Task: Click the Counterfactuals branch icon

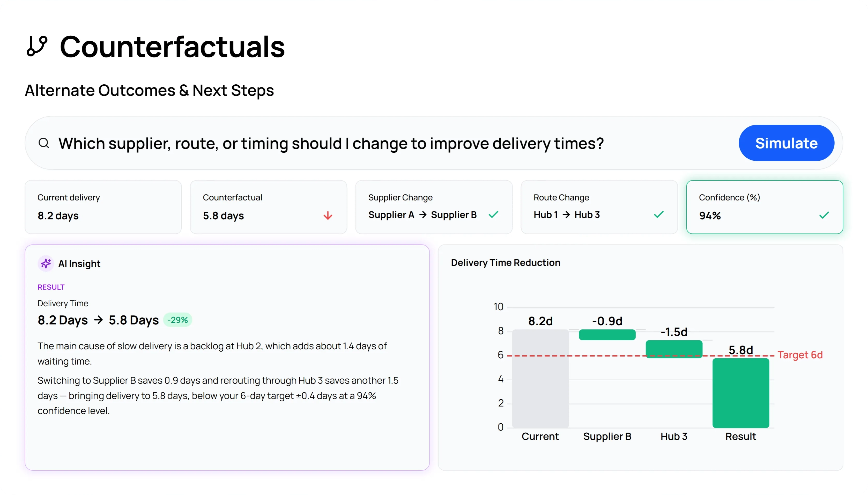Action: point(37,46)
